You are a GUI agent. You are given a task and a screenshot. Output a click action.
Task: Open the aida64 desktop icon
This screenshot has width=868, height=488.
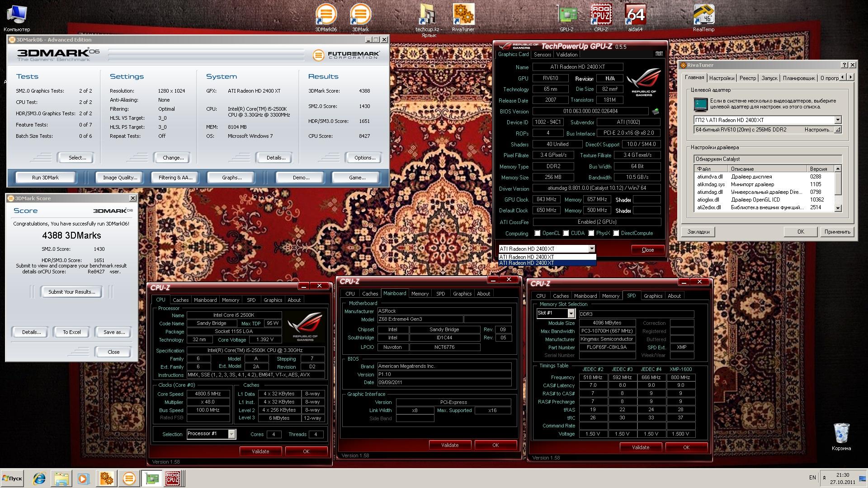tap(635, 17)
